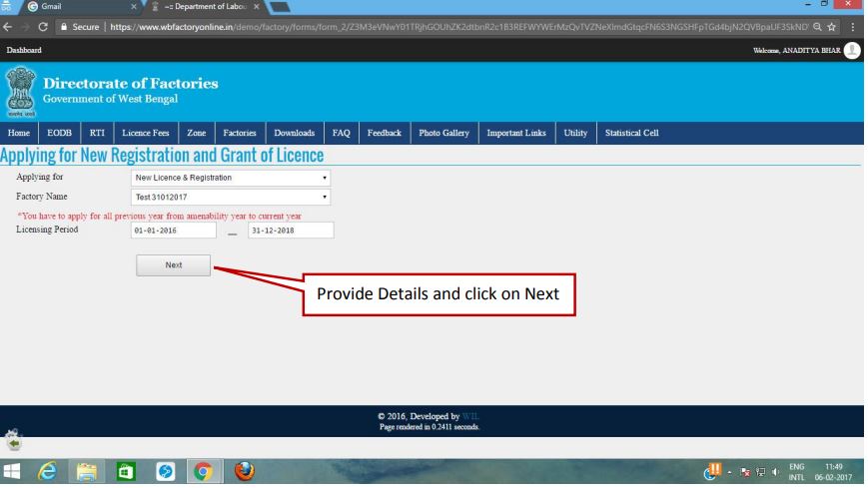868x488 pixels.
Task: Click the user avatar icon beside welcome text
Action: pyautogui.click(x=852, y=50)
